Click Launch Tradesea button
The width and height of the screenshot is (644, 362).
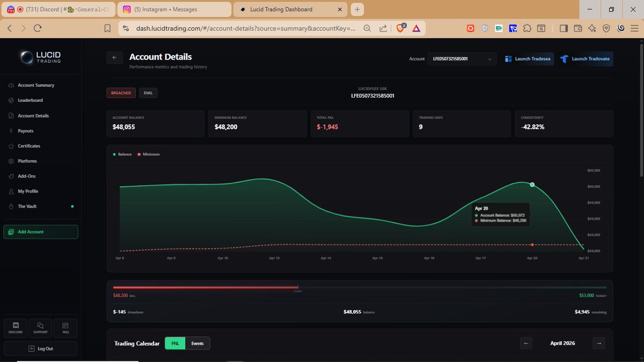point(528,59)
